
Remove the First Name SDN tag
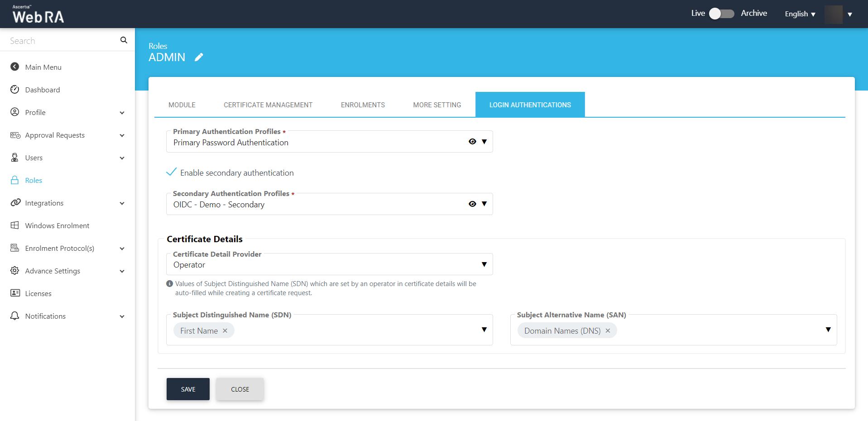[x=225, y=331]
